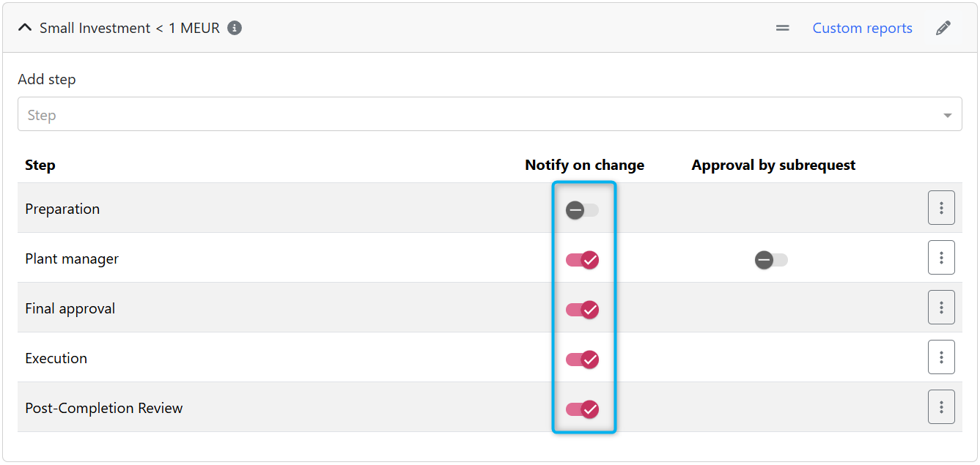Collapse the Small Investment section chevron
Screen dimensions: 980x465
[x=25, y=28]
